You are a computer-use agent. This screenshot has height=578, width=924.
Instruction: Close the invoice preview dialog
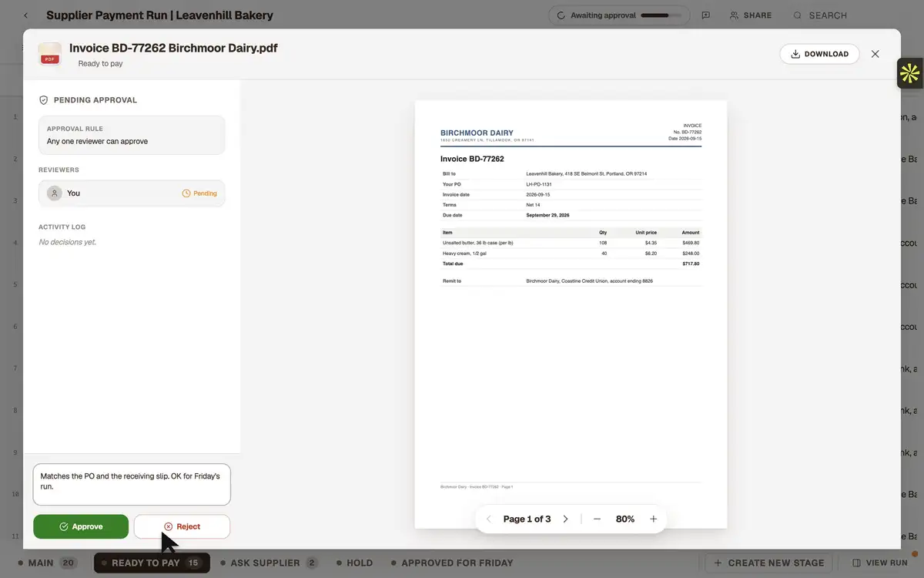click(x=875, y=54)
